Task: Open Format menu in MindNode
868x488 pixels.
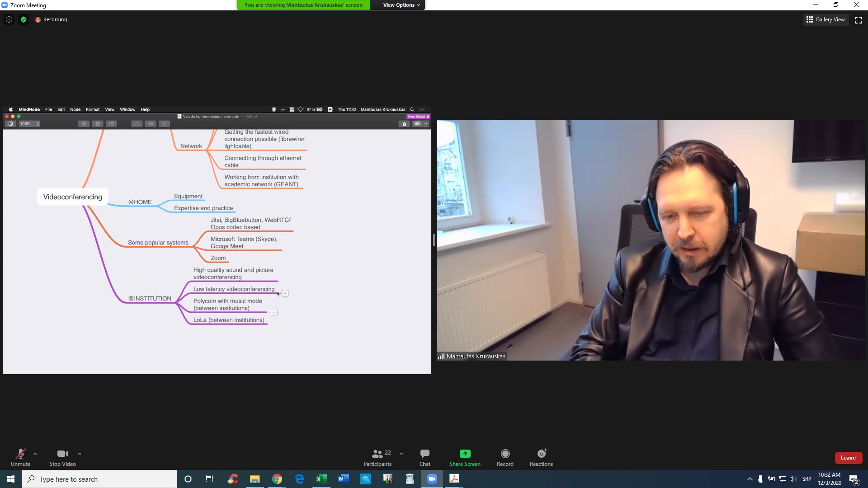Action: (93, 109)
